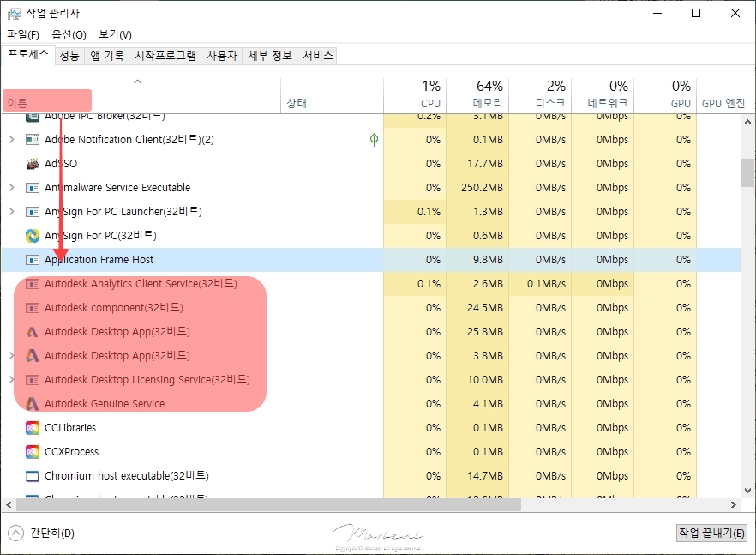Sort by the 디스크 column header

(x=541, y=95)
